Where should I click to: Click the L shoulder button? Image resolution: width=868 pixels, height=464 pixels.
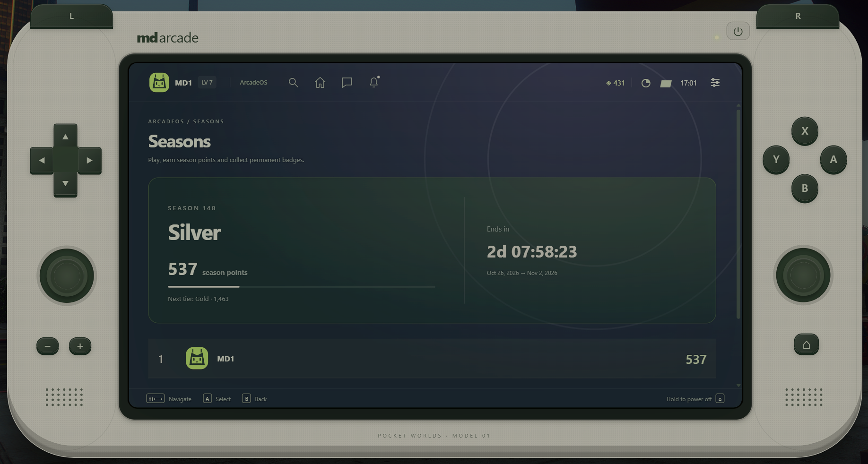point(71,17)
